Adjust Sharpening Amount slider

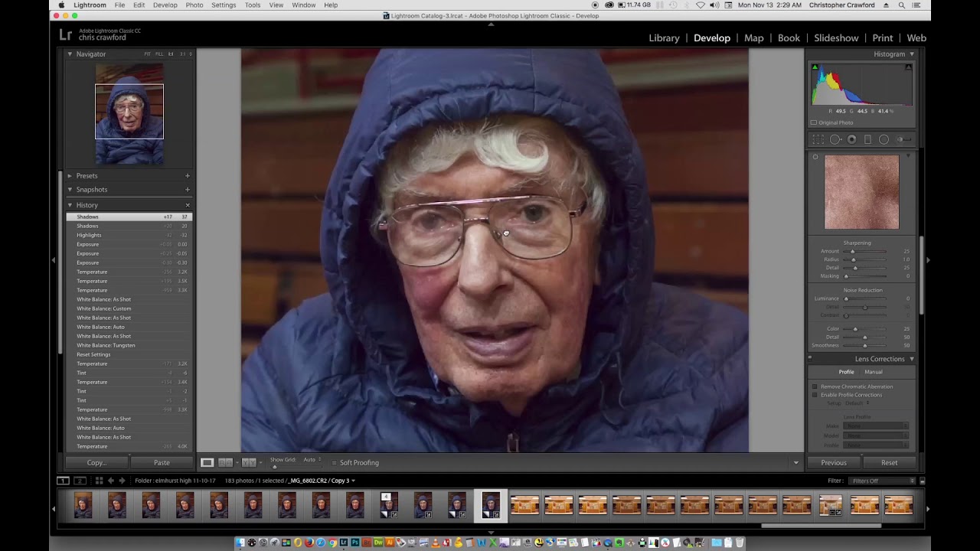852,251
